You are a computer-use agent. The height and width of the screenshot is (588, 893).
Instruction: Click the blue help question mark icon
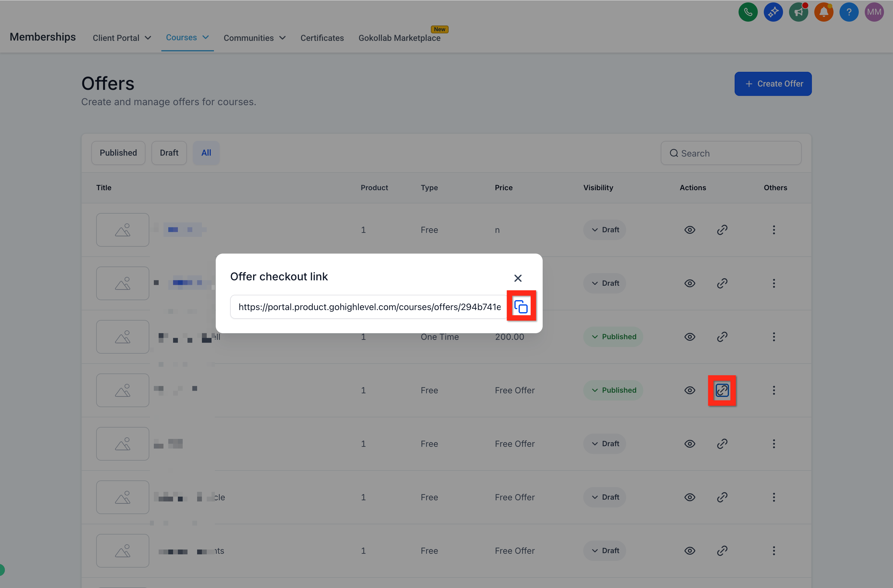click(849, 12)
